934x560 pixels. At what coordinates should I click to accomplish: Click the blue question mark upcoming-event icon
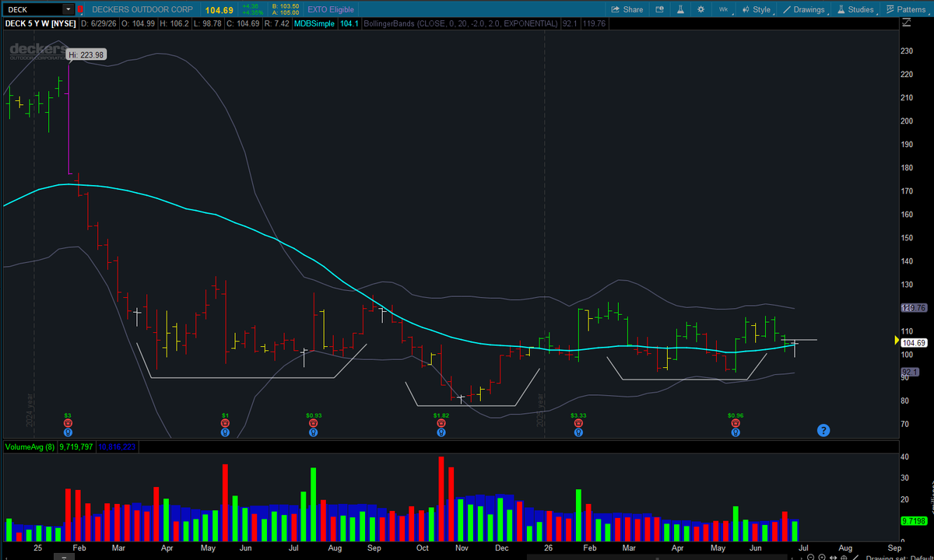pos(823,430)
